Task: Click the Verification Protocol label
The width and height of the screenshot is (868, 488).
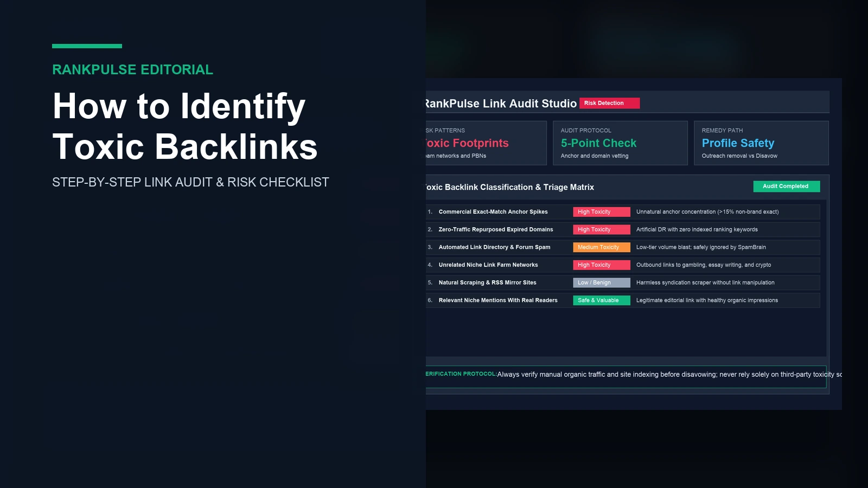Action: tap(461, 374)
